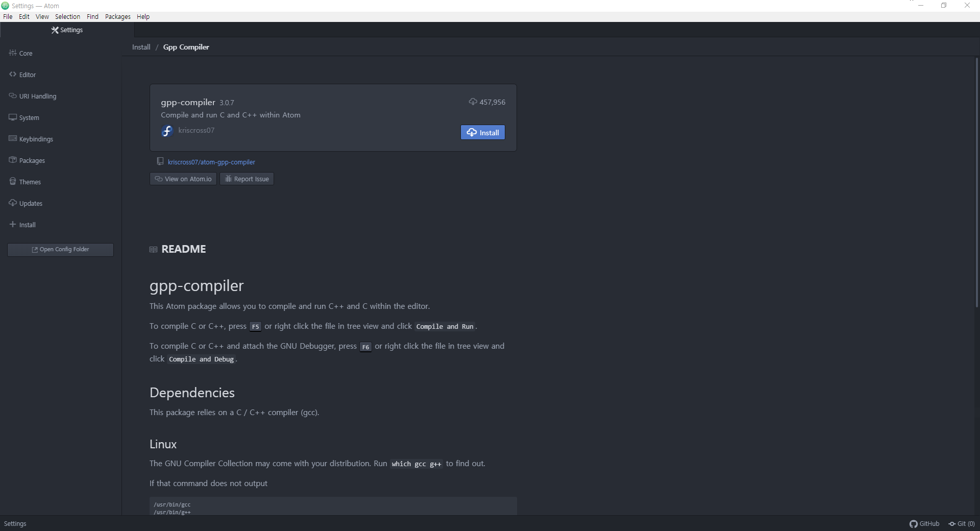Open the Edit menu
This screenshot has height=531, width=980.
[x=24, y=17]
